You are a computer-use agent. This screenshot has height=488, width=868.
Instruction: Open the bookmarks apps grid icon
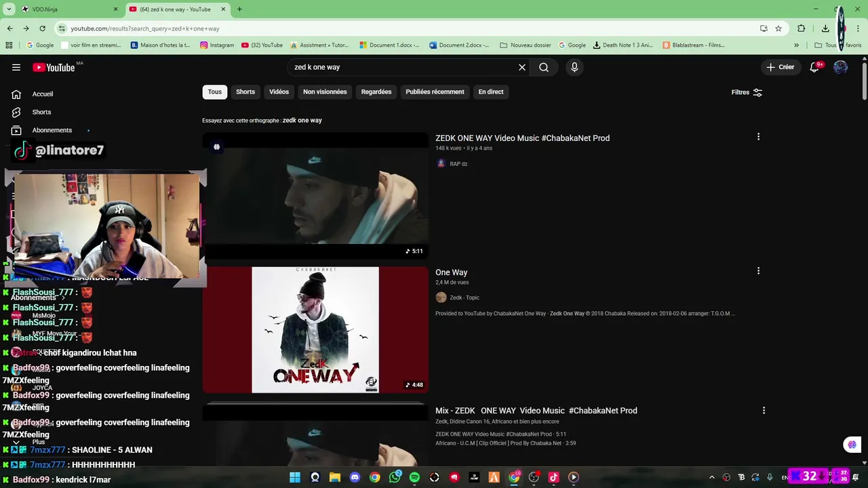pos(9,45)
